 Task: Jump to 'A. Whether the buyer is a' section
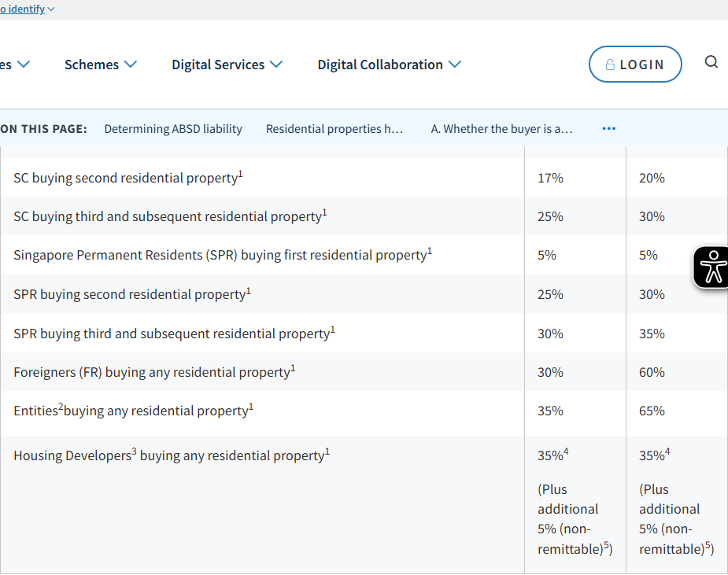point(501,128)
